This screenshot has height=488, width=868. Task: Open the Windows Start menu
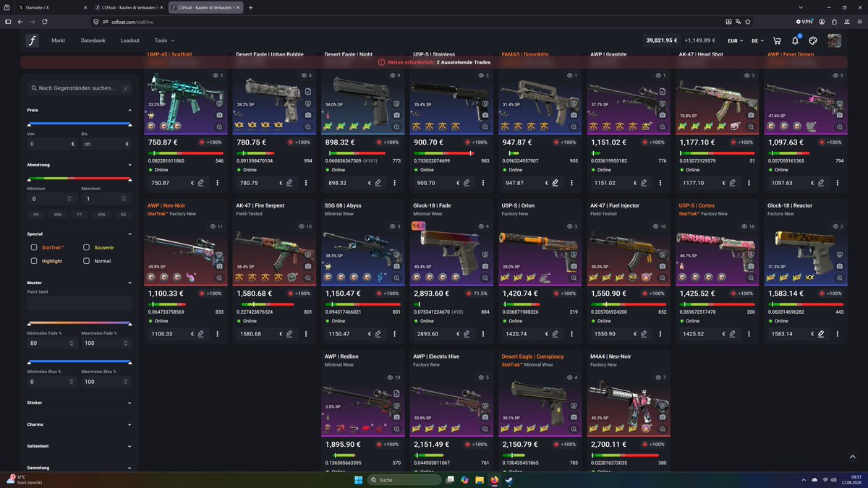click(x=358, y=480)
